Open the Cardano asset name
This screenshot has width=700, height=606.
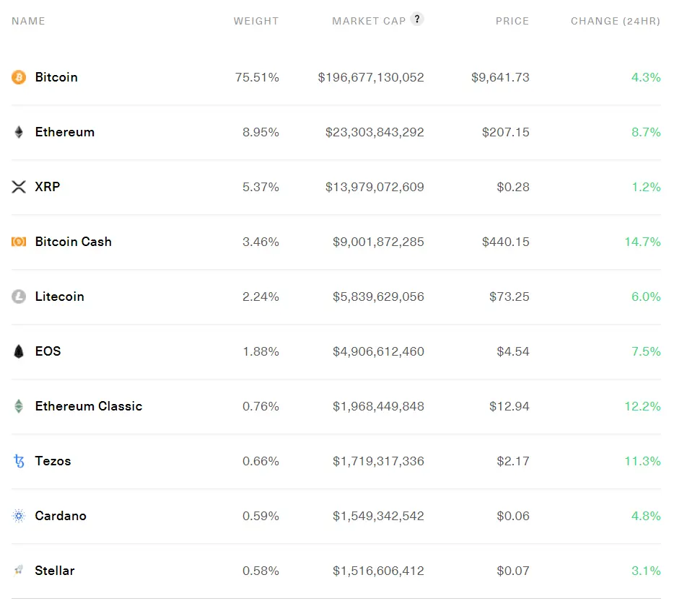pos(61,516)
